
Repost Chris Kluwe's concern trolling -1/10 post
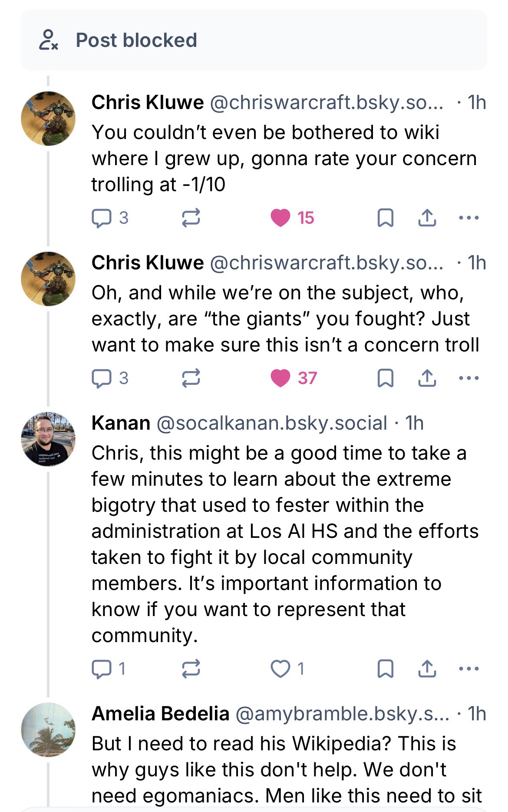point(191,218)
